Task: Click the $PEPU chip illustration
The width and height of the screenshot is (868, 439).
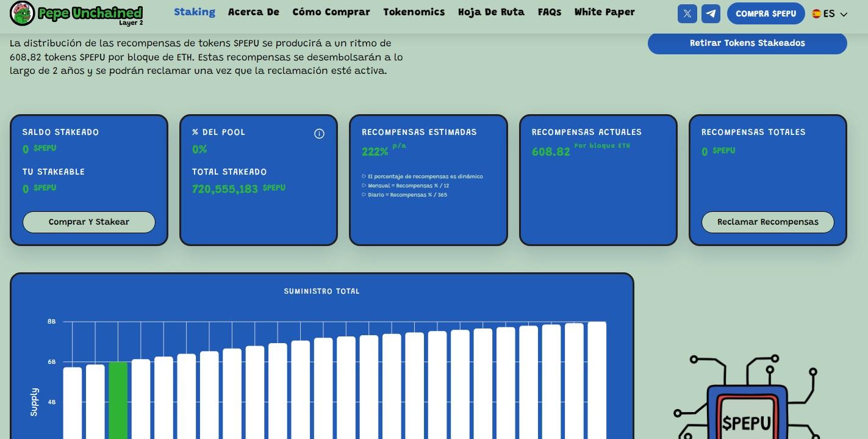Action: 746,397
